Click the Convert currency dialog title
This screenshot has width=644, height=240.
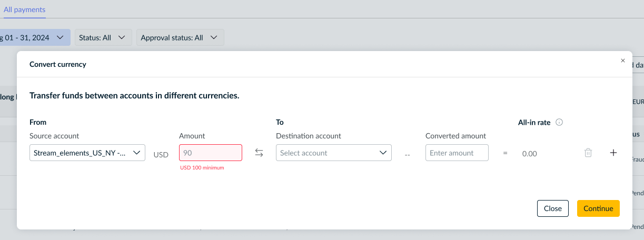(58, 64)
